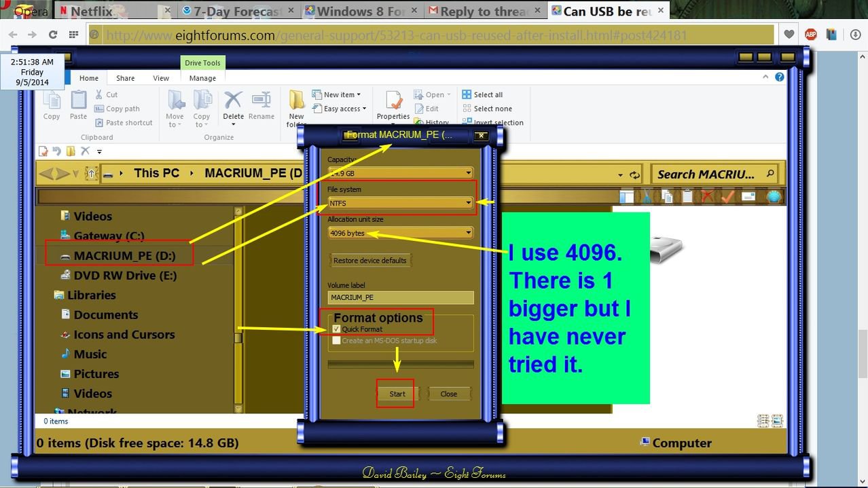868x488 pixels.
Task: Select DVD RW Drive (E:) in the navigation pane
Action: tap(118, 276)
